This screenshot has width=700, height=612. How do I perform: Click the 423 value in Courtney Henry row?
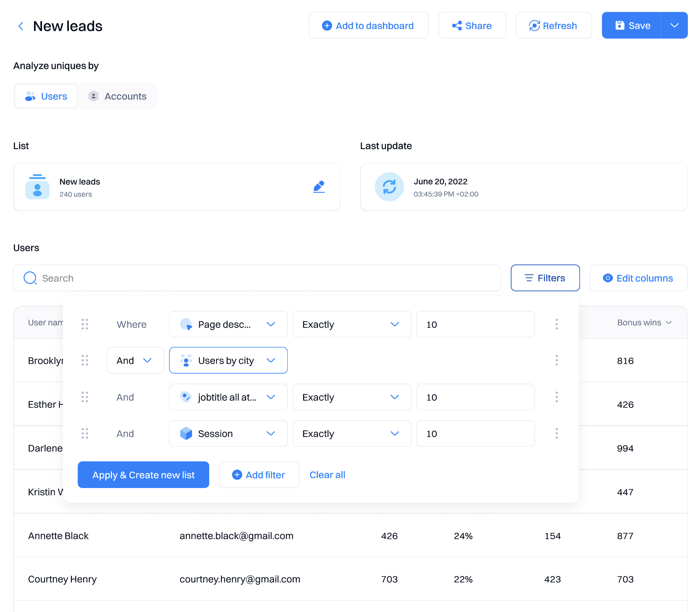pos(552,579)
